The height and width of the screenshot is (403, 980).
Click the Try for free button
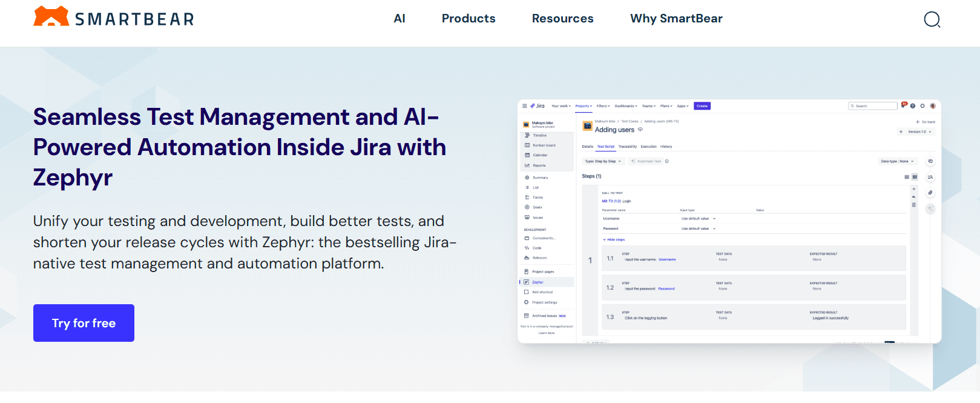click(84, 323)
